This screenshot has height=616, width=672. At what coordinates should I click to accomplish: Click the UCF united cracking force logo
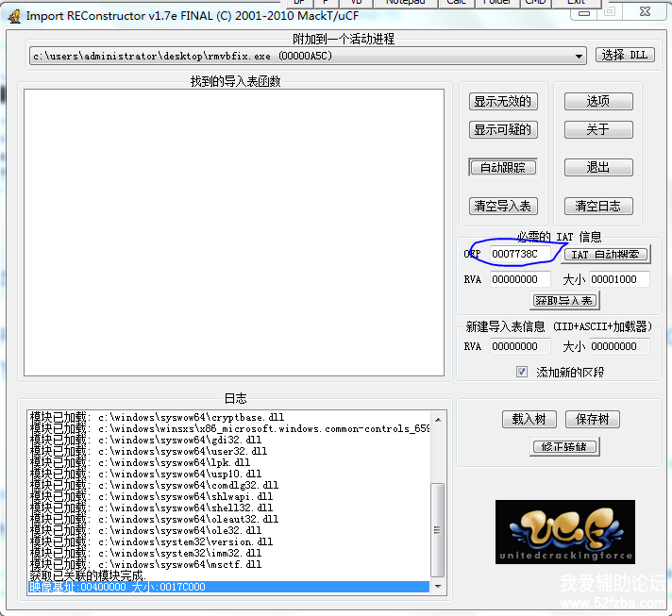click(x=564, y=531)
